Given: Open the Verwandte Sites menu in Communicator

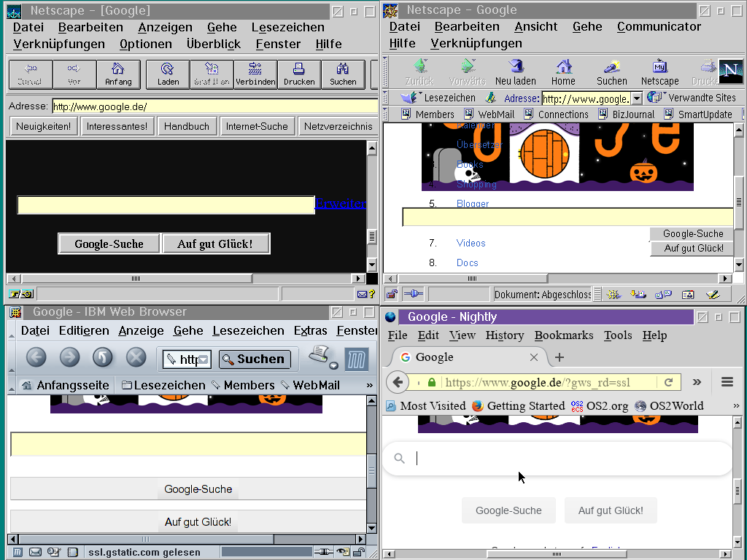Looking at the screenshot, I should coord(692,98).
